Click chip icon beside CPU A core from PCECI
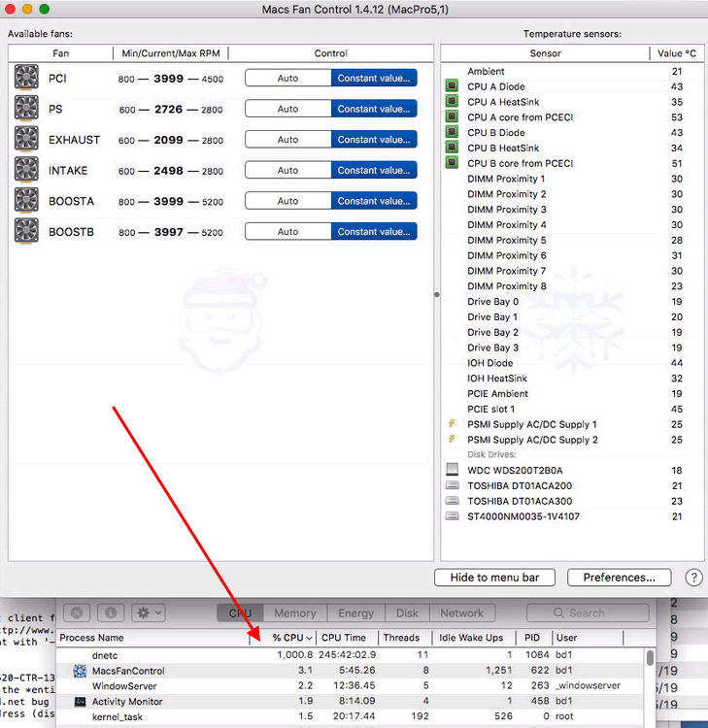Screen dimensions: 708x728 [x=452, y=116]
